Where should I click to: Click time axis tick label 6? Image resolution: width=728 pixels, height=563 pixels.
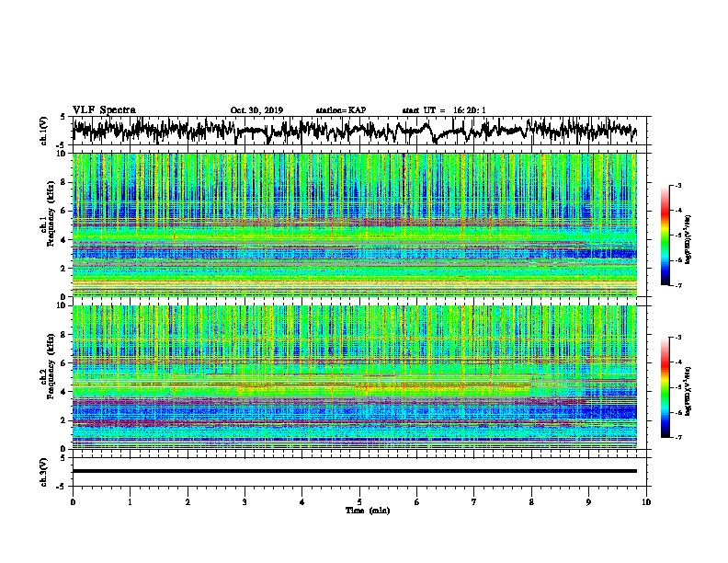417,502
